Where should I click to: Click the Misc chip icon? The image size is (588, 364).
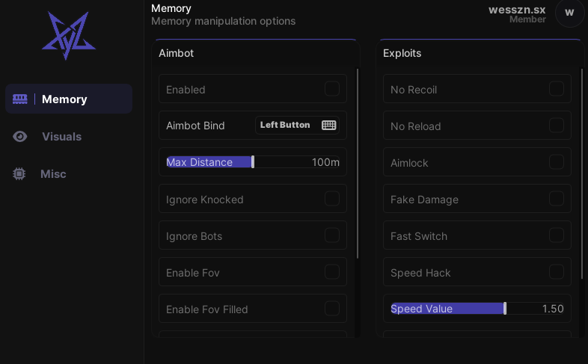(19, 174)
